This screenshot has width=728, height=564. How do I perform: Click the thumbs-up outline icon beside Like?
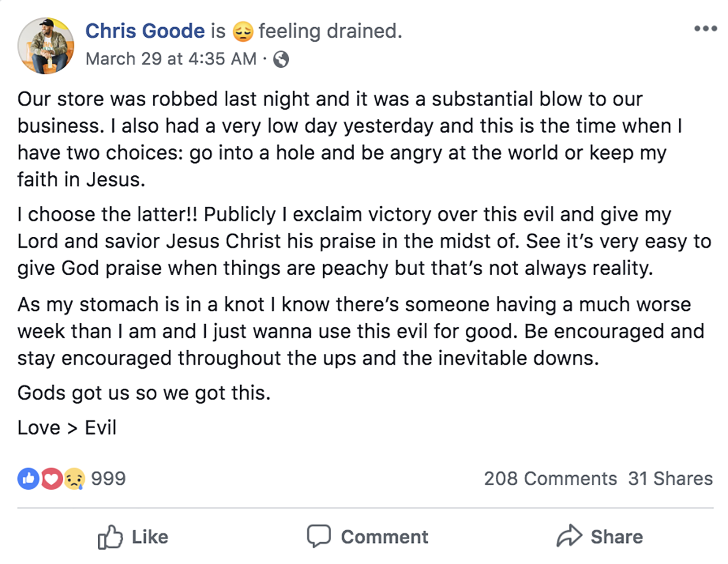click(x=110, y=537)
